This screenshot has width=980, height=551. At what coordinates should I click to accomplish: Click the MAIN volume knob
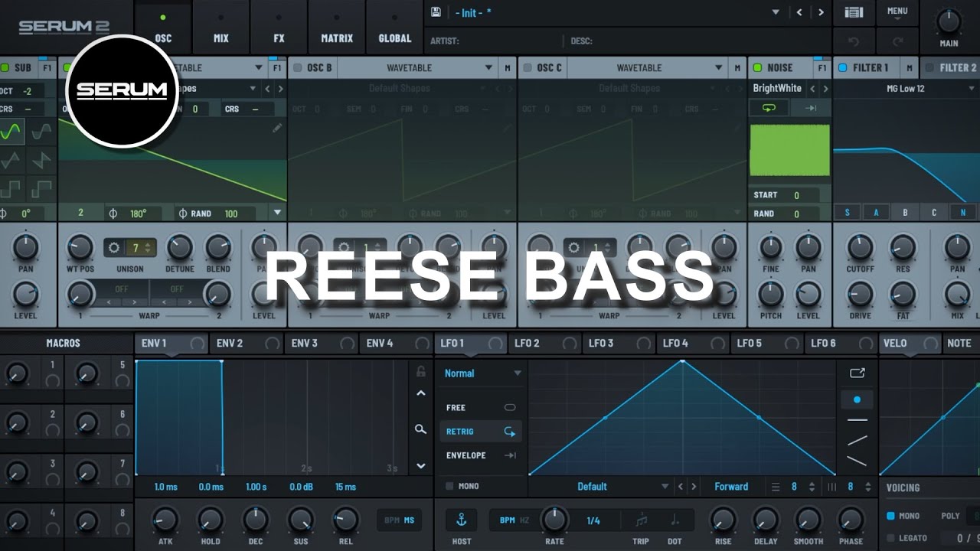(949, 21)
